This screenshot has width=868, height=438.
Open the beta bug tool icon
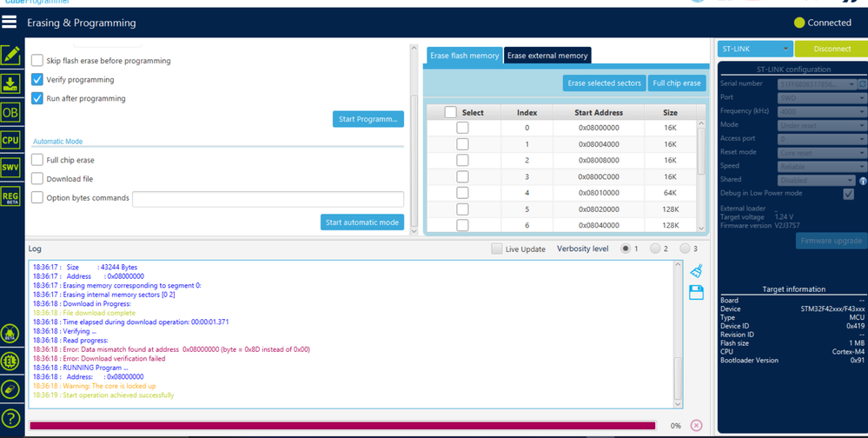[x=10, y=334]
